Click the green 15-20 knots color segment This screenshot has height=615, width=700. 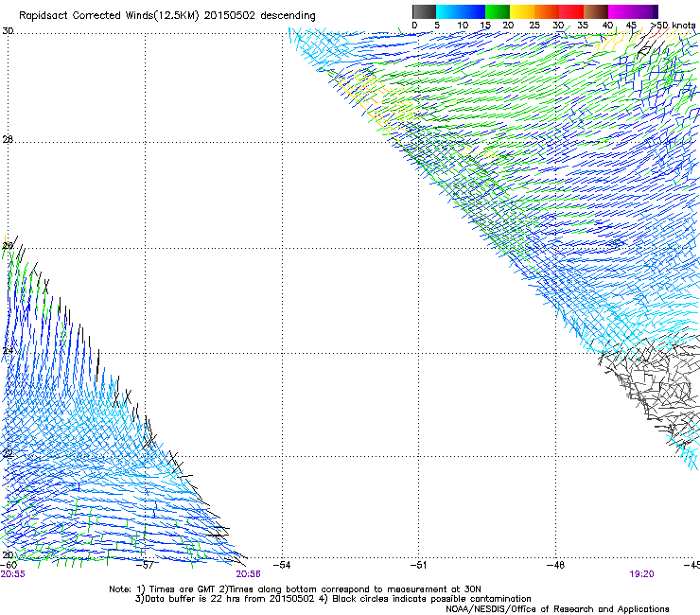[x=498, y=11]
